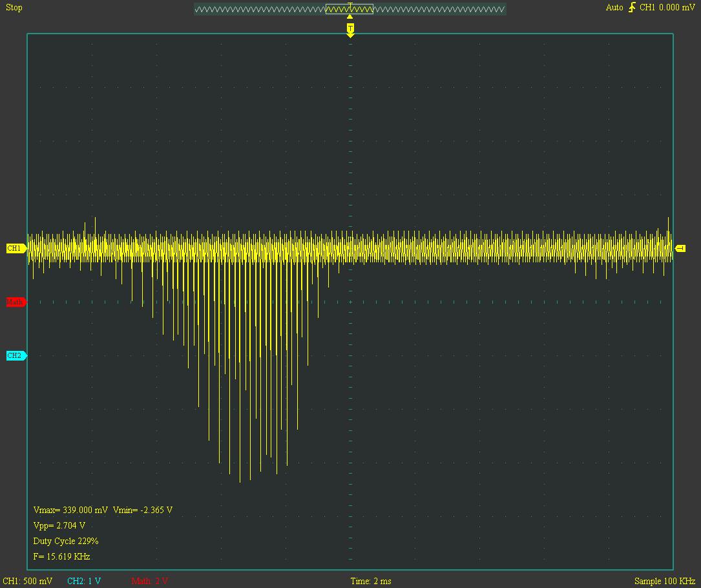
Task: Click the Math: 2 V scale readout
Action: [150, 581]
